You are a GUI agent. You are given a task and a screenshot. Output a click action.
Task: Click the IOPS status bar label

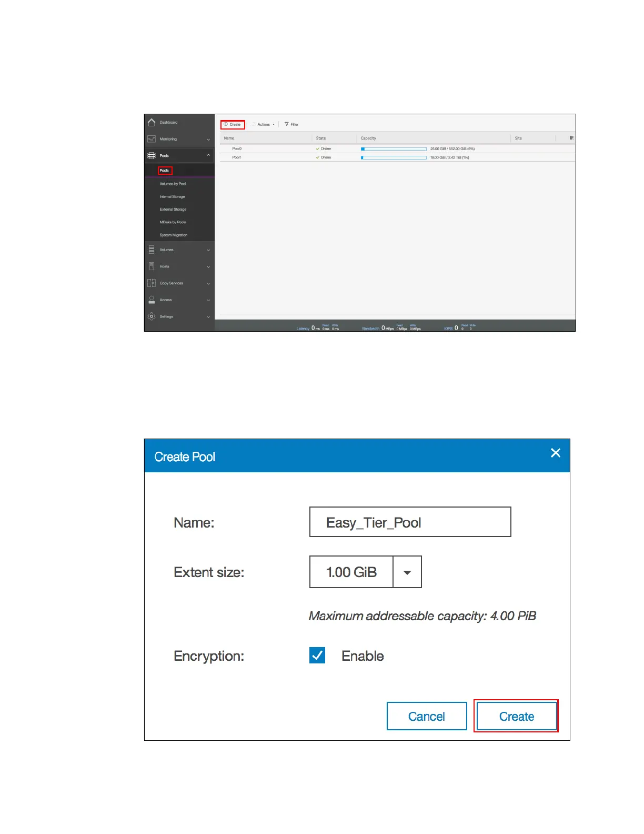pos(448,329)
